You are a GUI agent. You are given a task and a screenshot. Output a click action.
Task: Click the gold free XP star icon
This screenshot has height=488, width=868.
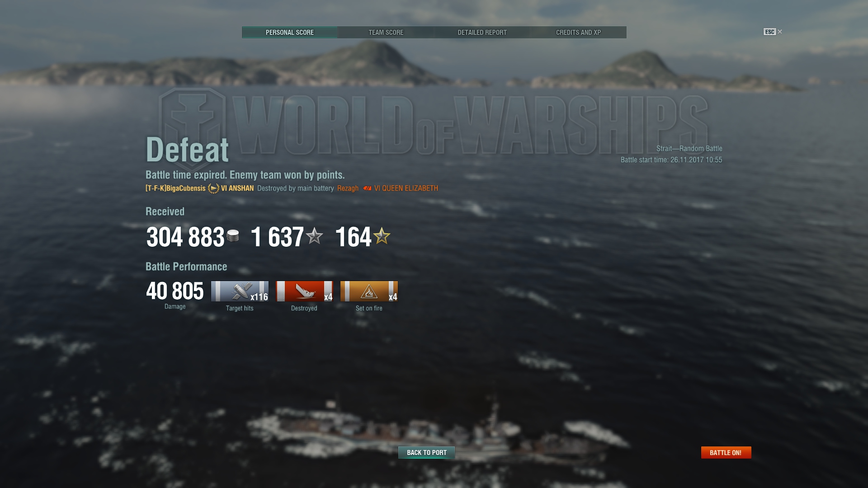382,236
